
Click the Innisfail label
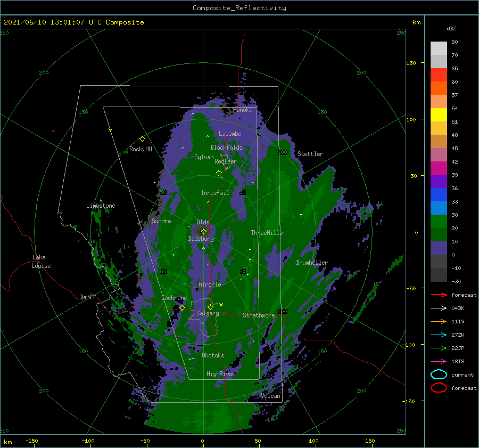pyautogui.click(x=215, y=193)
